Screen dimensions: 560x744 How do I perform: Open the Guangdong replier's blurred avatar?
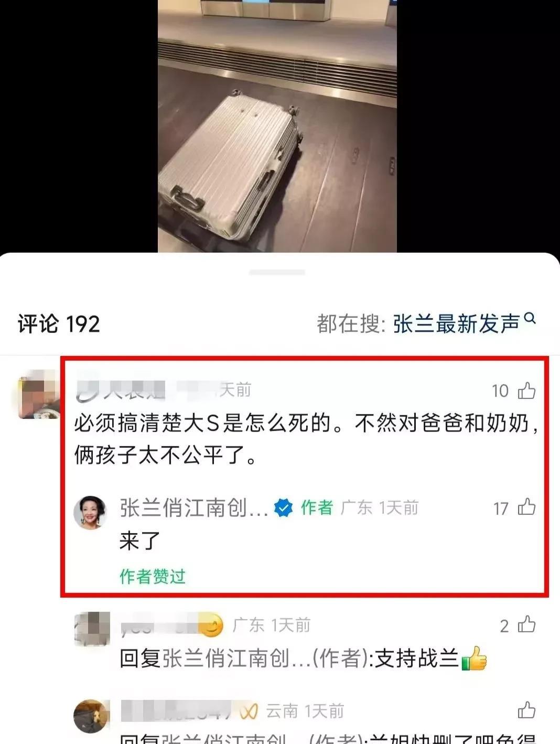(92, 629)
